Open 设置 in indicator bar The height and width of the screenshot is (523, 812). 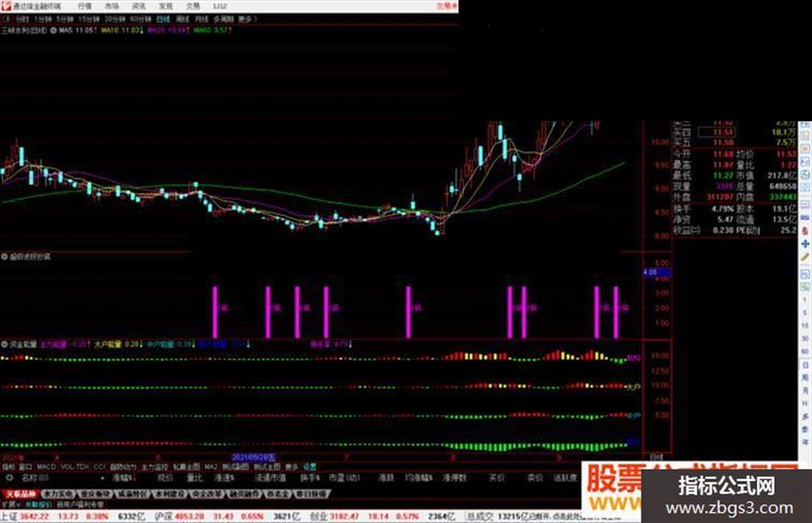click(309, 466)
